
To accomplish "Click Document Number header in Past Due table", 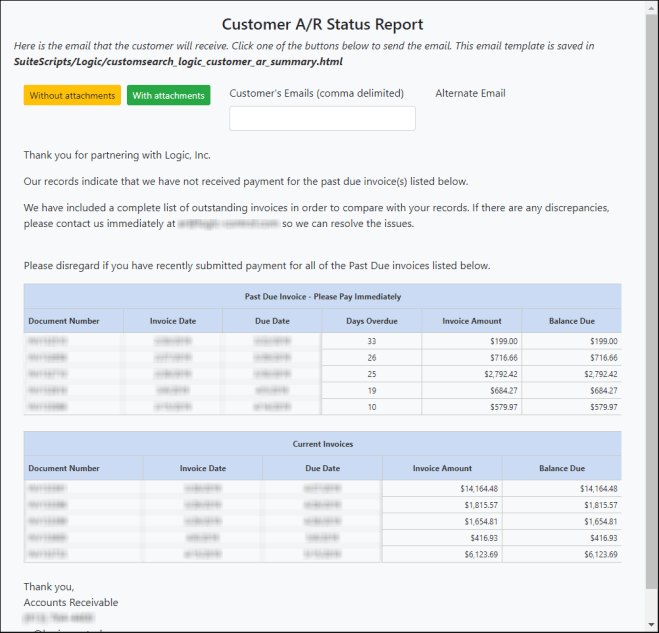I will pyautogui.click(x=64, y=321).
